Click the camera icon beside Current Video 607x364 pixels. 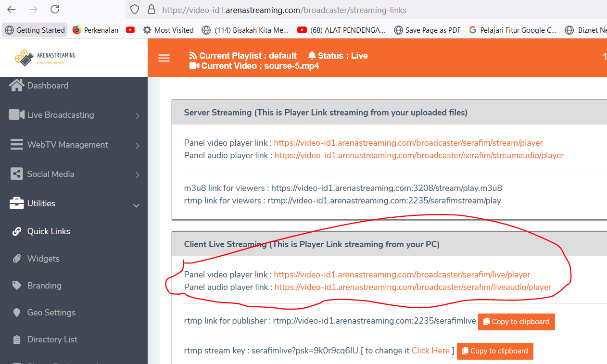(194, 66)
